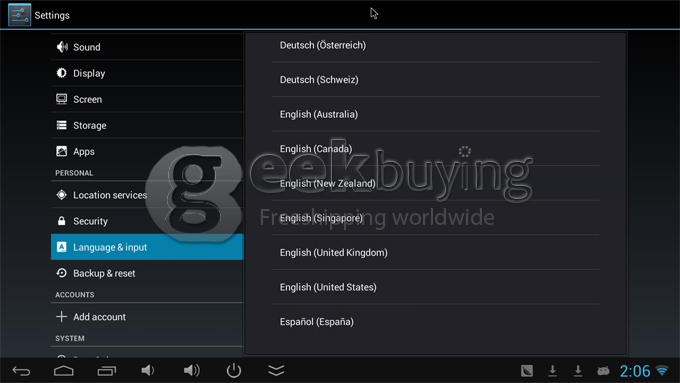
Task: Open the screenshot notification icon
Action: pos(527,370)
